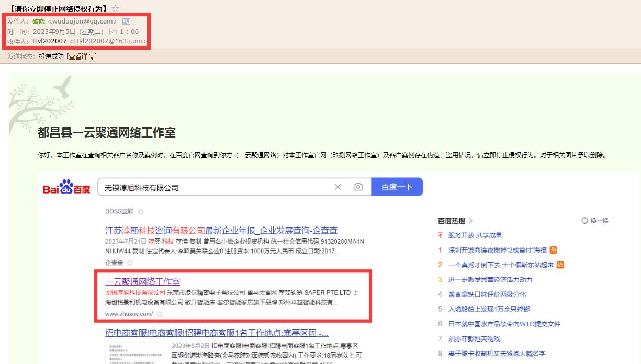Click the camera image-search icon
The image size is (641, 364).
click(x=358, y=187)
